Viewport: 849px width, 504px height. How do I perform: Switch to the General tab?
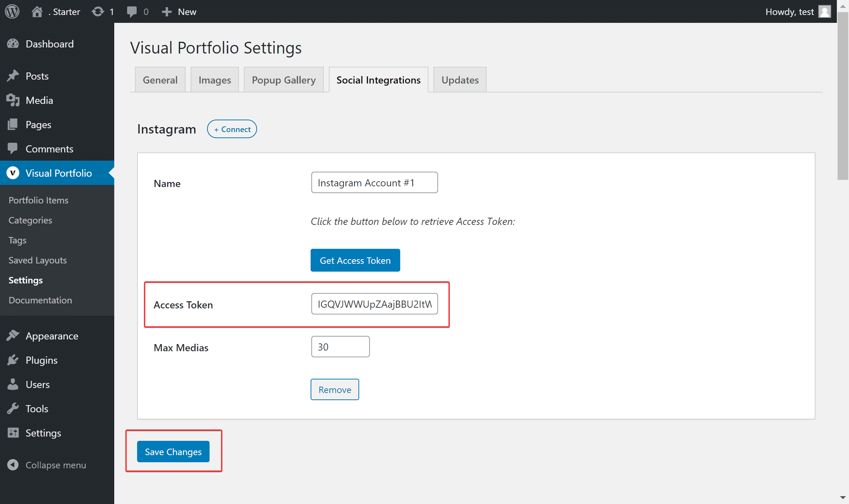coord(160,80)
